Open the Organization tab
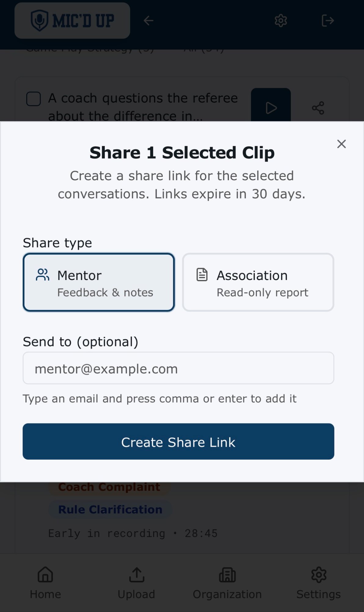The image size is (364, 612). tap(227, 581)
